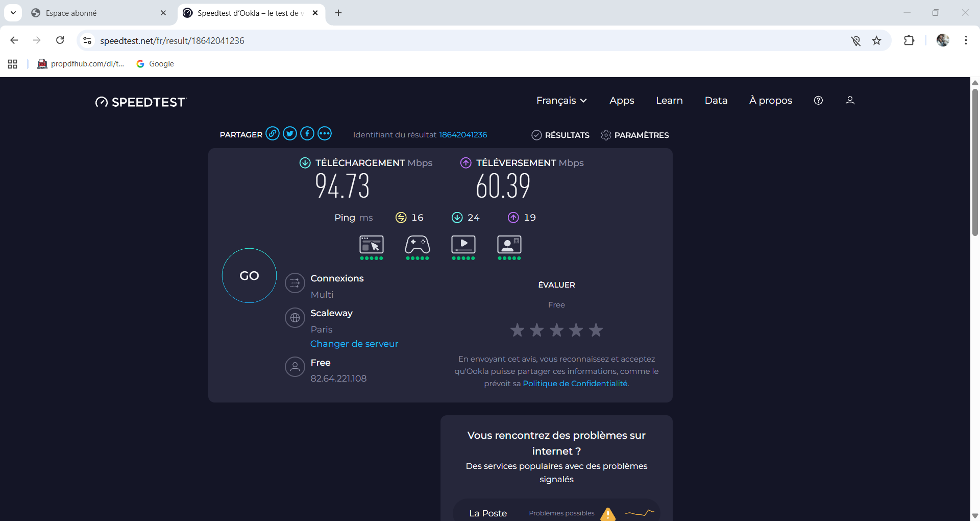The image size is (980, 521).
Task: Open the À propos menu
Action: pyautogui.click(x=771, y=101)
